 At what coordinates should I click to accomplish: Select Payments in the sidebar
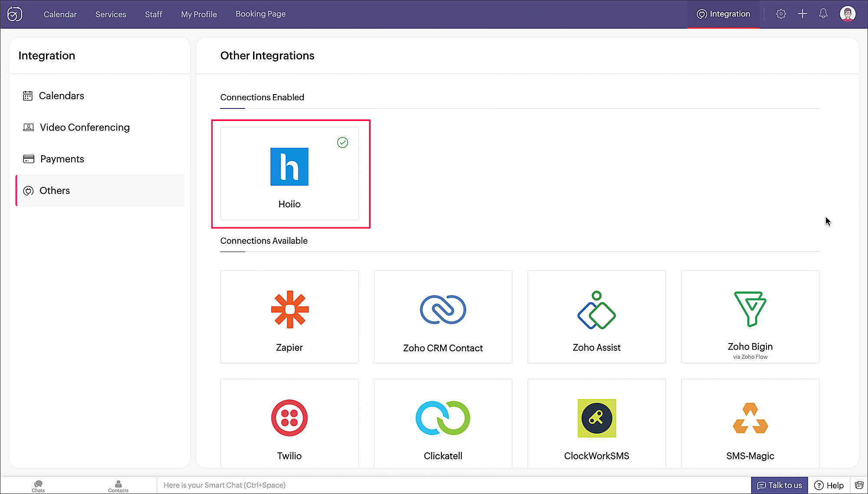pyautogui.click(x=100, y=159)
